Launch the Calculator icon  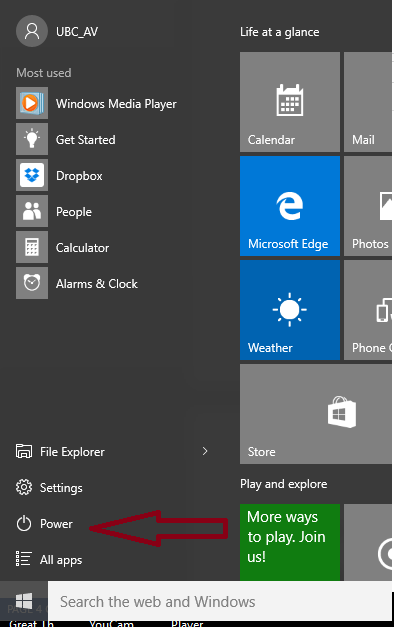pyautogui.click(x=32, y=247)
